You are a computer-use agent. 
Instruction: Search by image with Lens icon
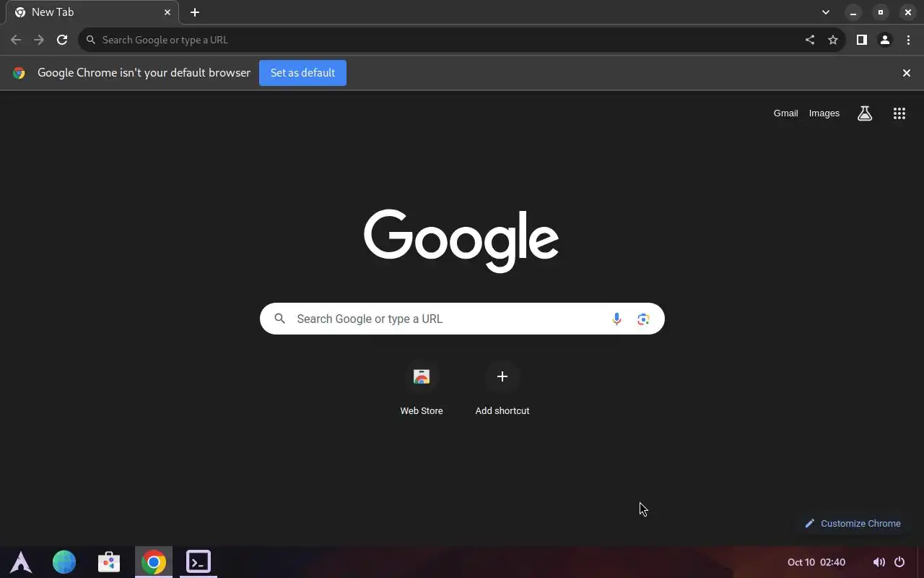point(643,319)
